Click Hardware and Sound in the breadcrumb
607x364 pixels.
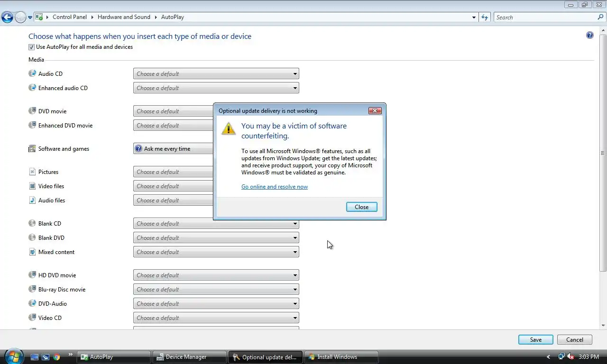click(124, 17)
